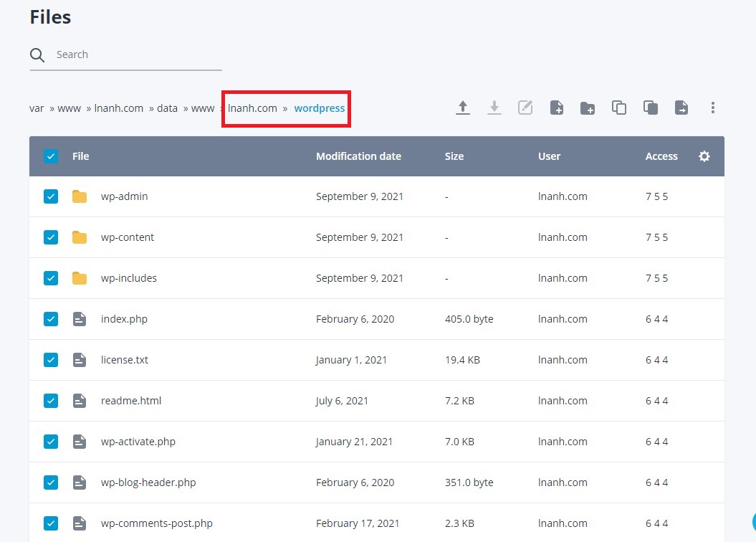
Task: Go to the www breadcrumb right after data
Action: coord(203,108)
